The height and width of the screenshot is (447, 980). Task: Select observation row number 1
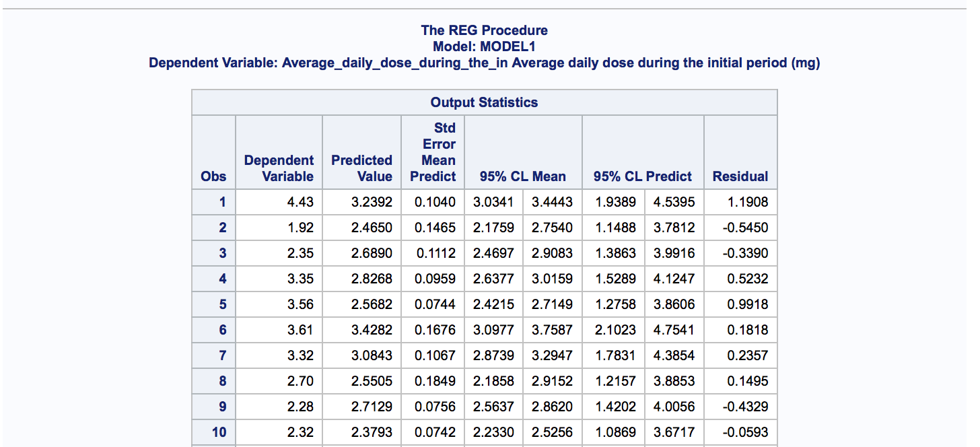222,202
